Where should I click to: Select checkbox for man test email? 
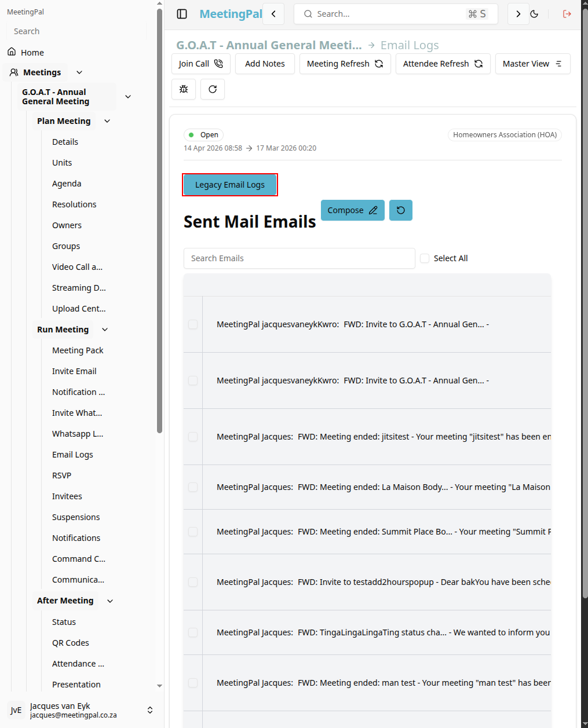pos(193,683)
